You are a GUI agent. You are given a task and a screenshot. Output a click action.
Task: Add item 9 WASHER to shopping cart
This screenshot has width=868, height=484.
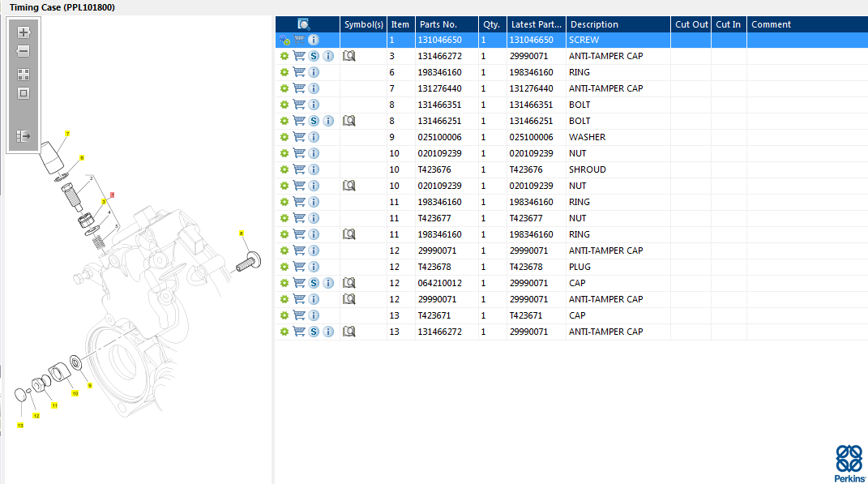(x=299, y=137)
